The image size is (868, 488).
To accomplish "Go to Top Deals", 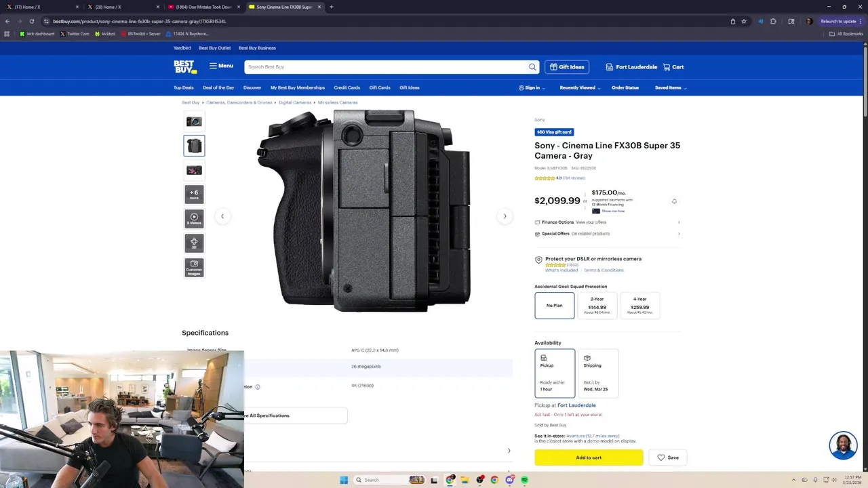I will (184, 87).
